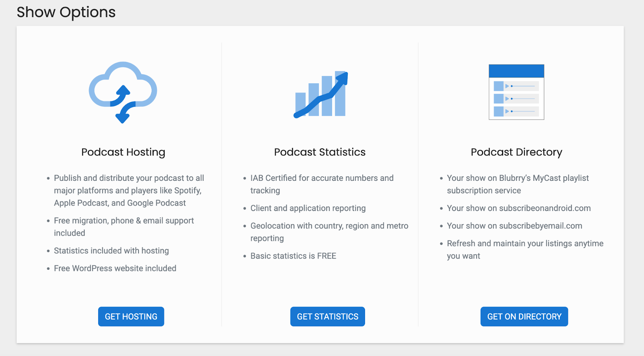This screenshot has height=356, width=644.
Task: Click 'Publish and distribute your podcast' bullet
Action: point(129,190)
